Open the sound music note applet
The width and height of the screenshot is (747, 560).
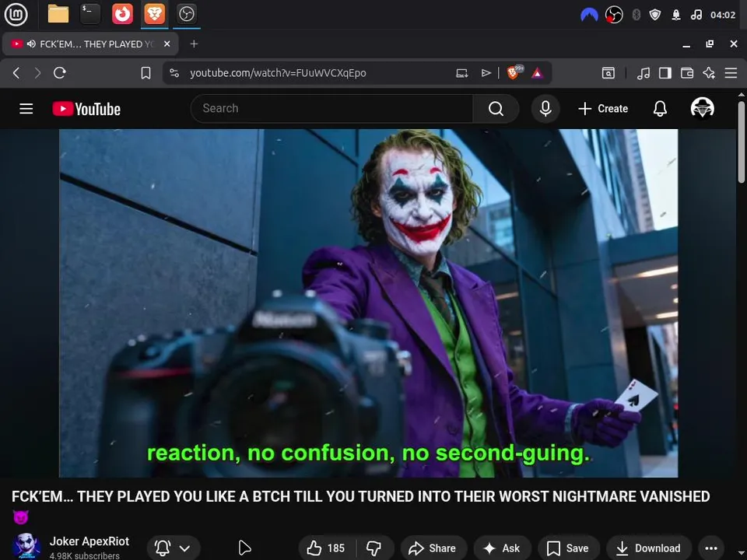696,15
